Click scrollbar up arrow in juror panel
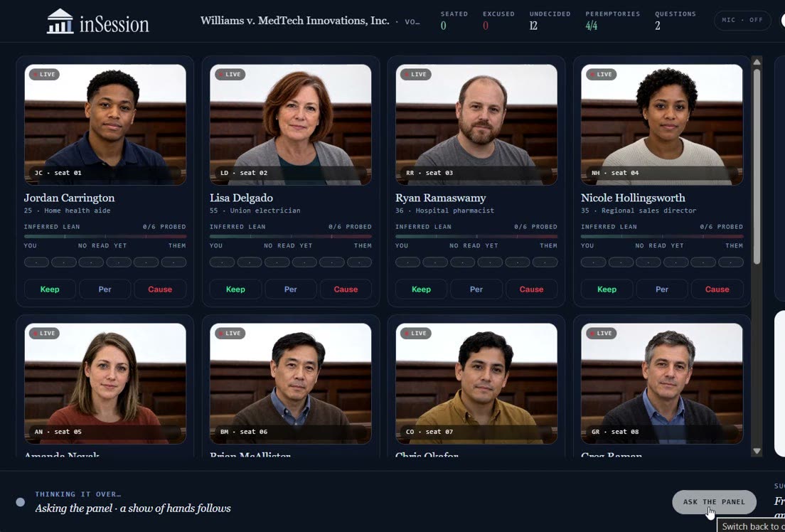This screenshot has width=785, height=532. click(757, 62)
